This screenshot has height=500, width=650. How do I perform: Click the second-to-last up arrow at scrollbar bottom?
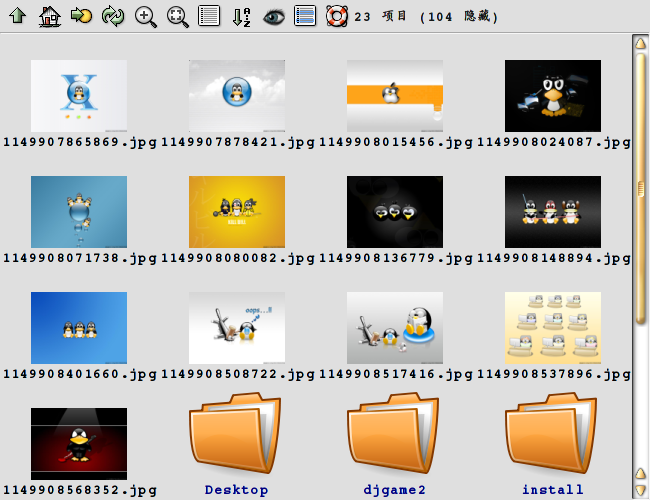[x=640, y=473]
